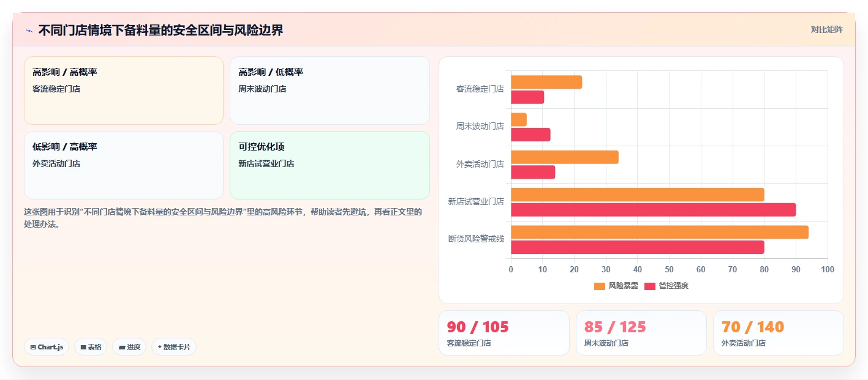The image size is (868, 380).
Task: Click the description paragraph starting 这张图用于识别
Action: point(224,218)
